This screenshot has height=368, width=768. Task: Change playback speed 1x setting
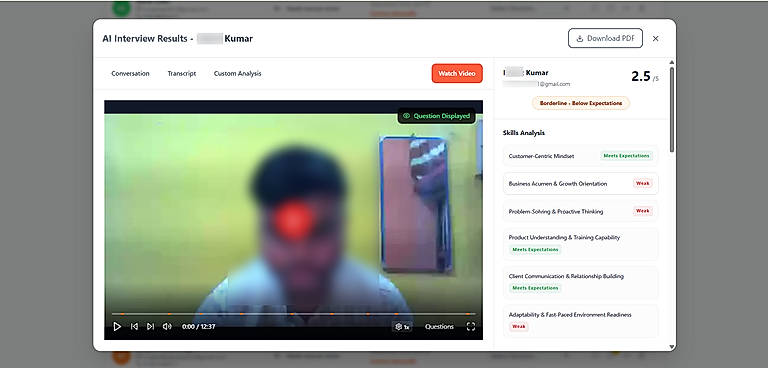(402, 326)
